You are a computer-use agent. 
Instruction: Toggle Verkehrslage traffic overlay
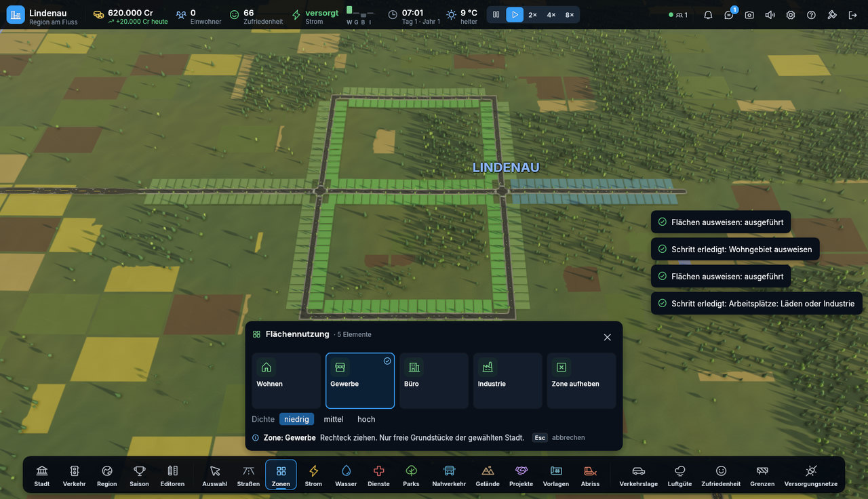click(x=639, y=475)
